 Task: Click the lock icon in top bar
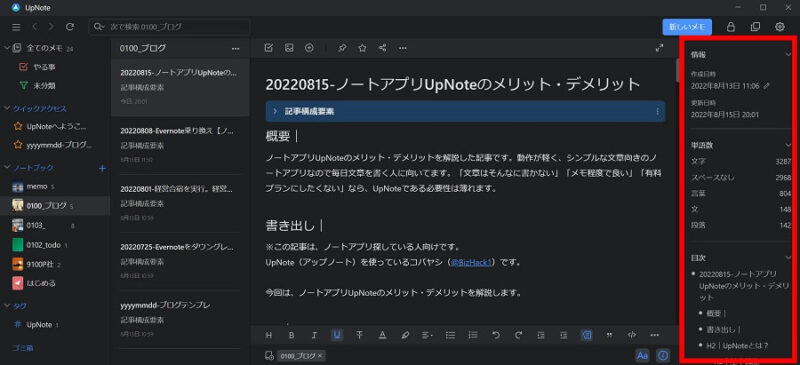point(731,27)
